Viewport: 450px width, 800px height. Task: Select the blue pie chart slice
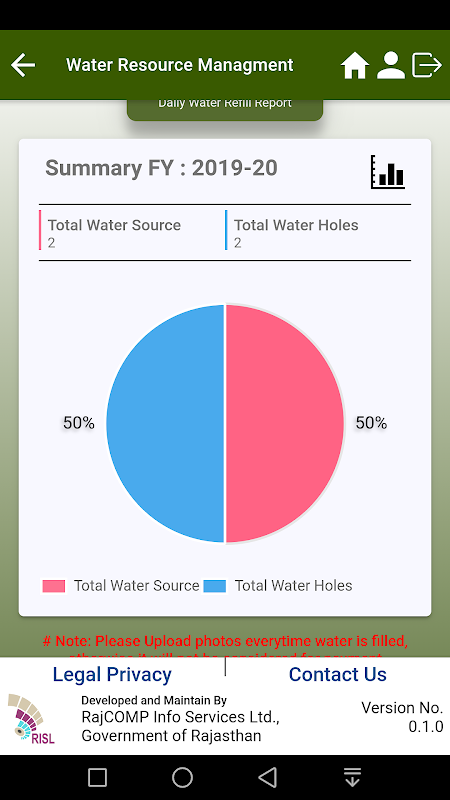pyautogui.click(x=165, y=423)
